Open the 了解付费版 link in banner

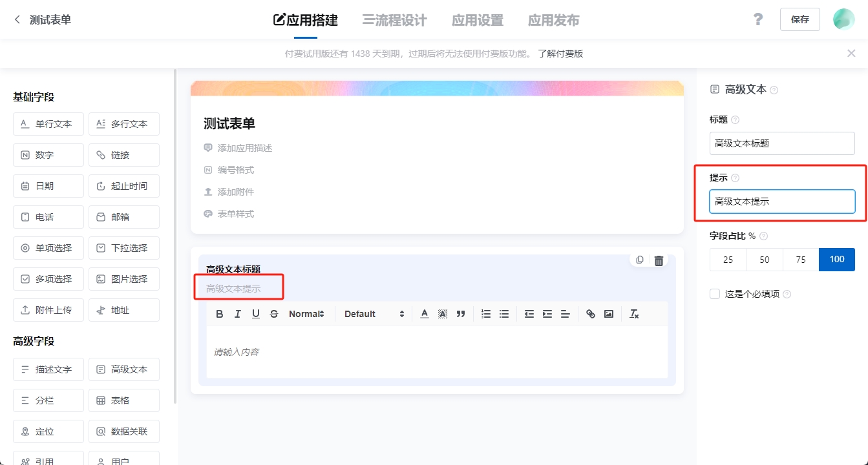558,53
